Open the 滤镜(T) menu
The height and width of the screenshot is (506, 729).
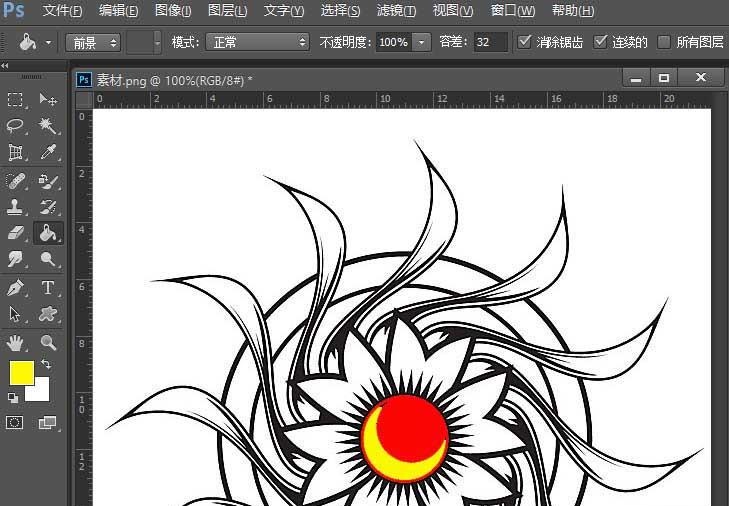point(396,10)
